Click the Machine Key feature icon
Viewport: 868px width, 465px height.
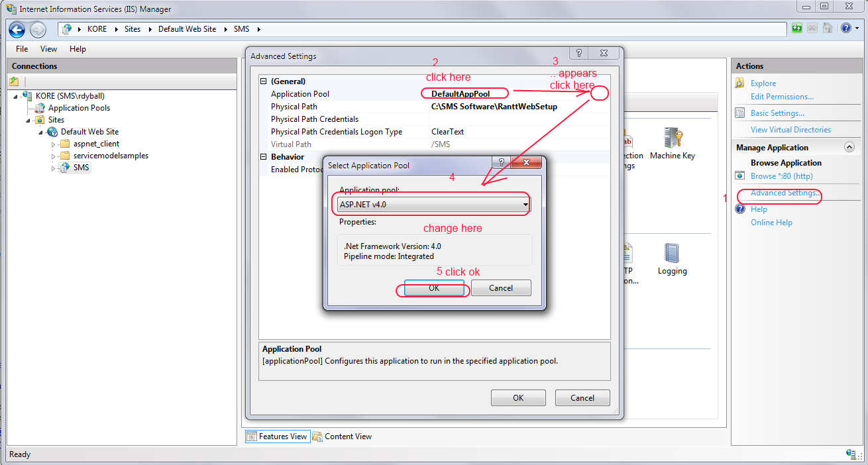point(672,138)
